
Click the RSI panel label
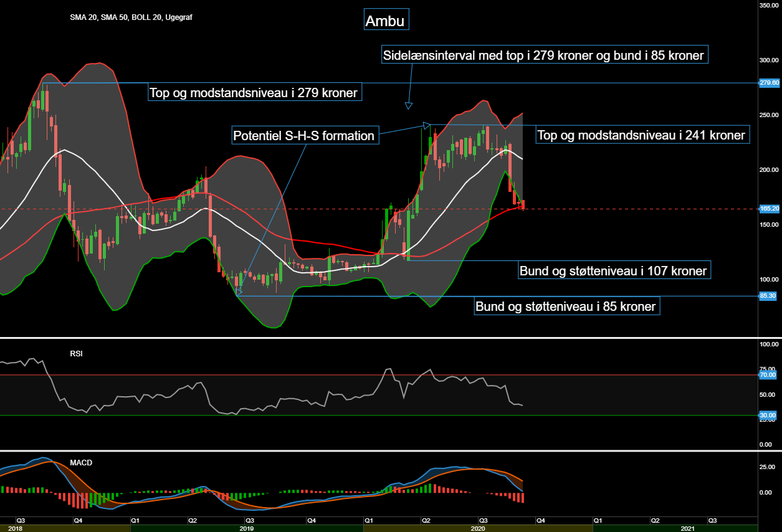pyautogui.click(x=77, y=354)
